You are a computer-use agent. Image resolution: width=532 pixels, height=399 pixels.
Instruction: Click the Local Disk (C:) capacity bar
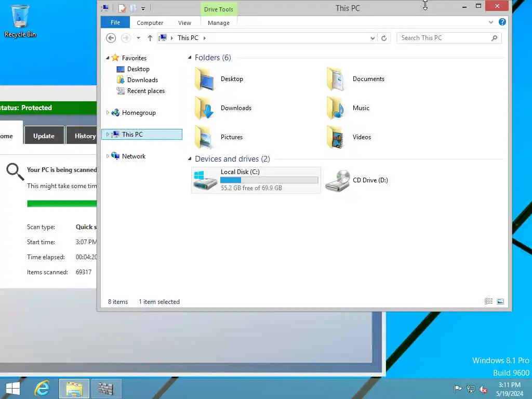(x=270, y=180)
